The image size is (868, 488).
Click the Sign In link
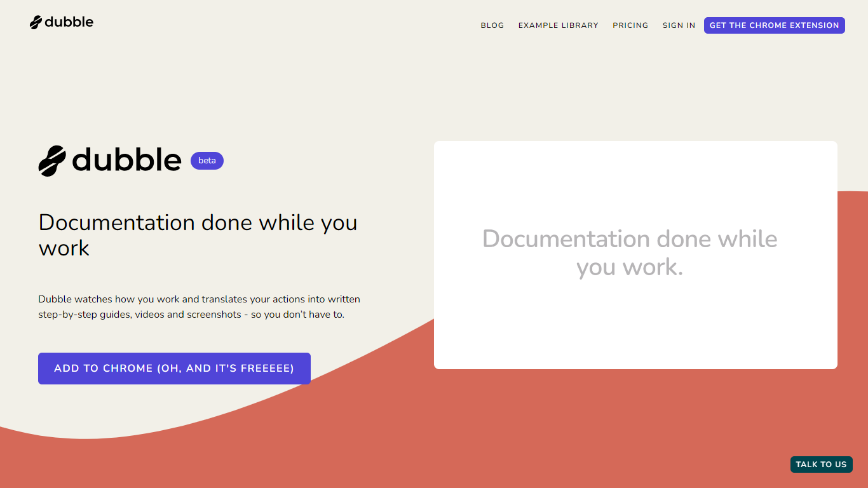(x=679, y=25)
